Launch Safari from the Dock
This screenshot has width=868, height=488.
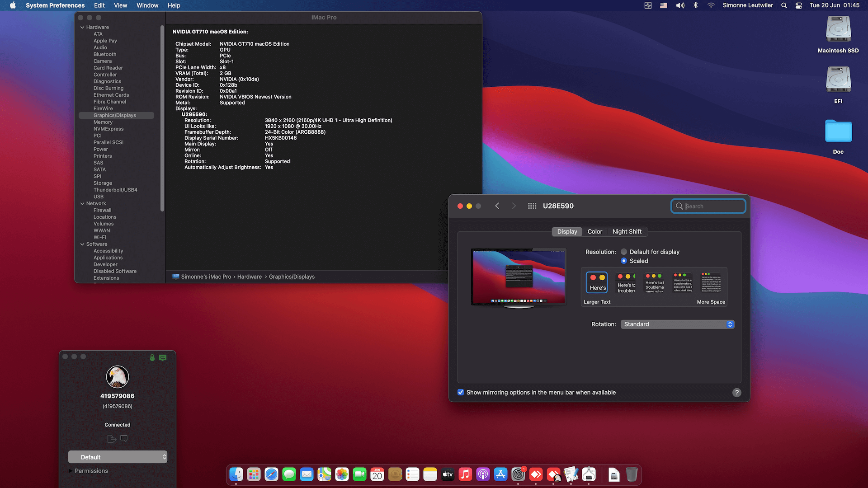[x=271, y=474]
